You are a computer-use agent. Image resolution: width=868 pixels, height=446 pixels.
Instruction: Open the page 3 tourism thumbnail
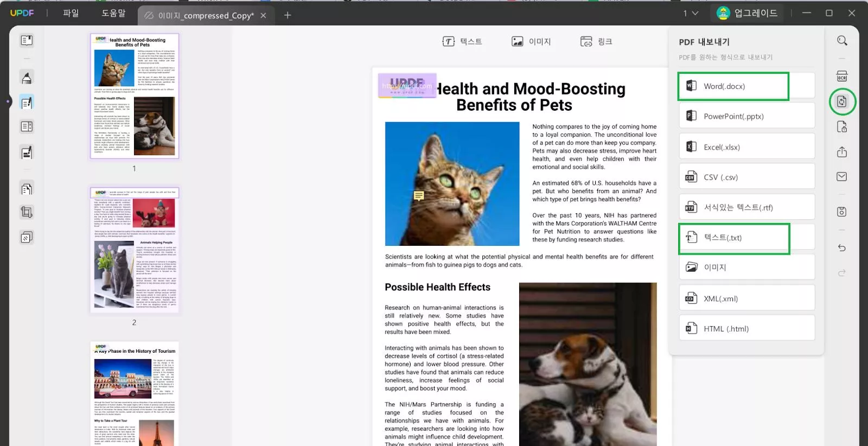click(135, 394)
